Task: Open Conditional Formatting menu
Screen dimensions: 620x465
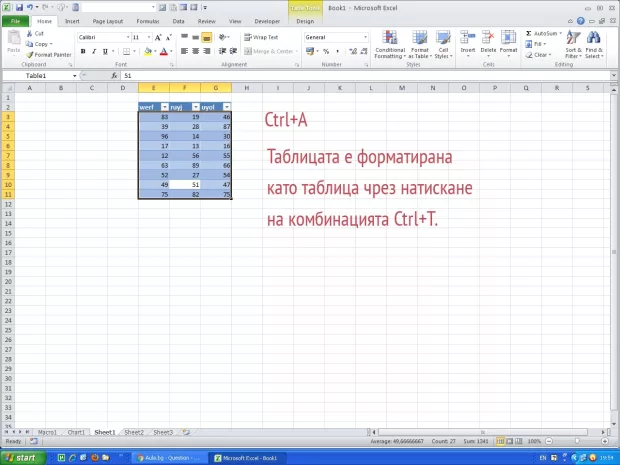Action: [x=390, y=44]
